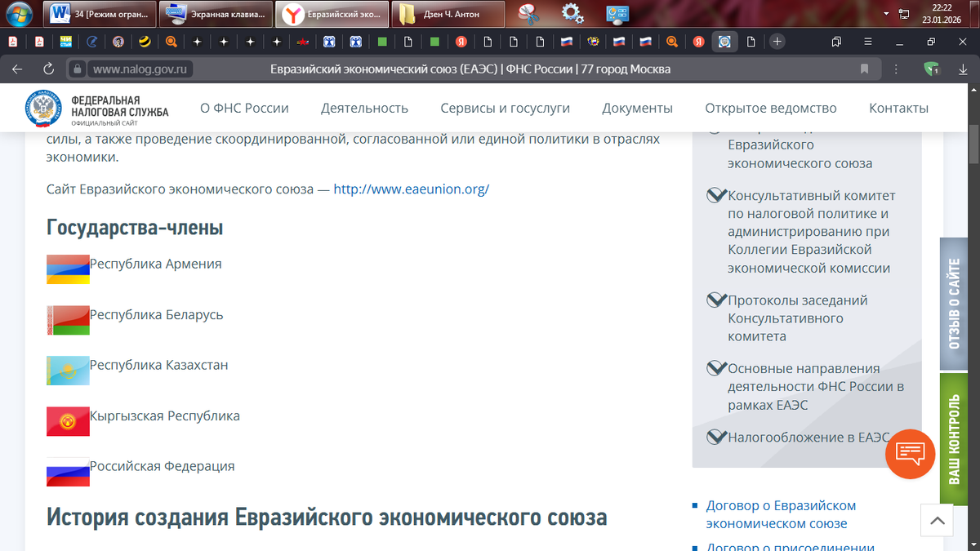Open the Сервисы и госуслуги menu

click(x=506, y=109)
